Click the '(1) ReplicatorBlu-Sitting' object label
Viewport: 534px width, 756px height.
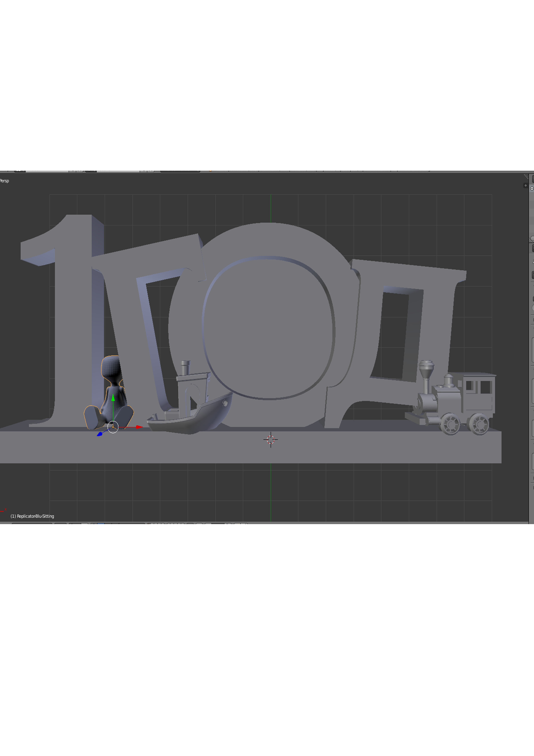(32, 516)
